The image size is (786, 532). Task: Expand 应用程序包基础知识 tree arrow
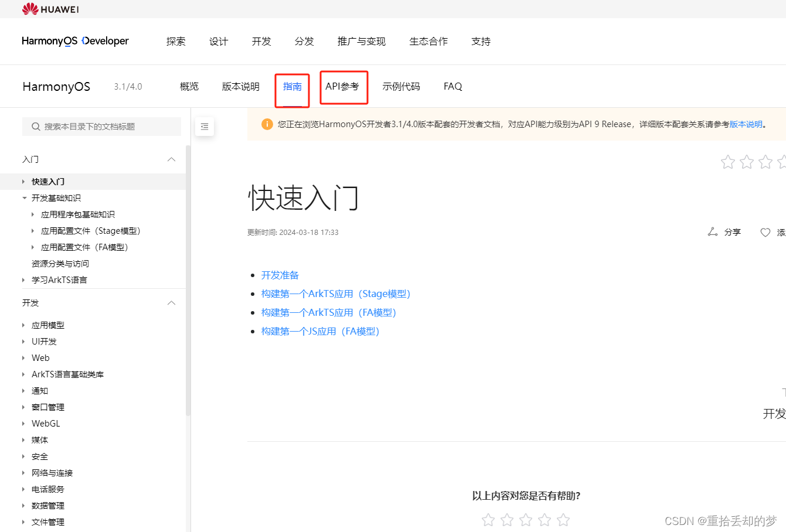pyautogui.click(x=33, y=214)
